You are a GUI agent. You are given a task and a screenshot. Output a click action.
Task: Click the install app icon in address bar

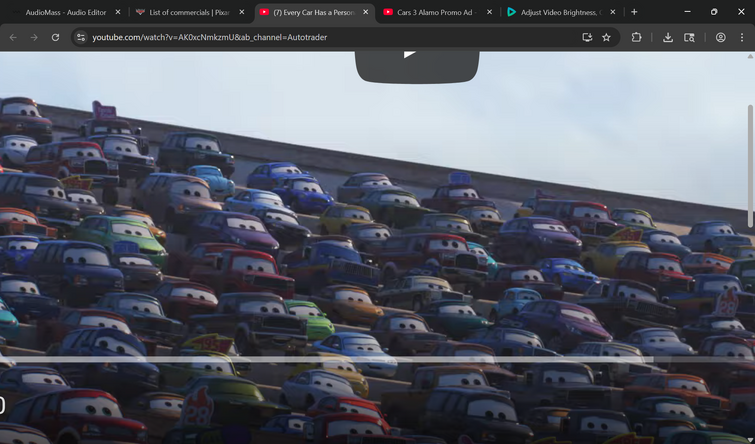[587, 37]
